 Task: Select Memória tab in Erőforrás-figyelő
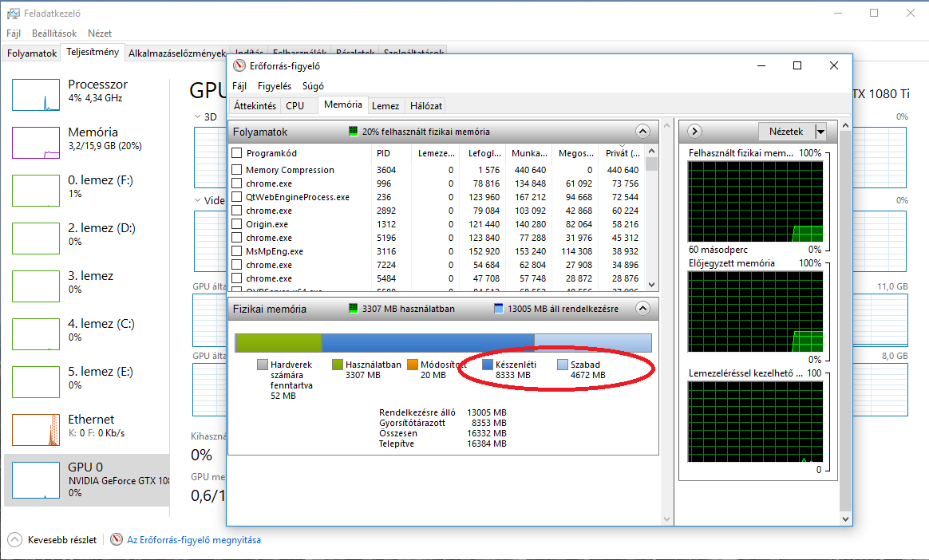(x=343, y=105)
